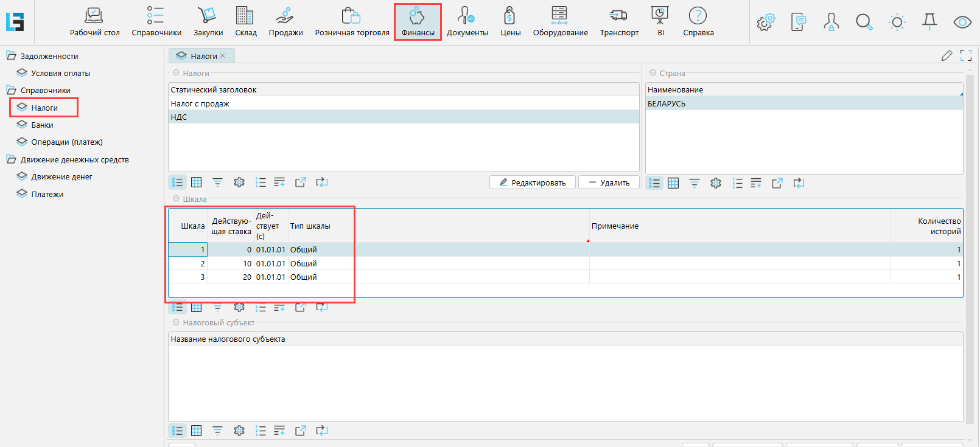Collapse the Задолженности folder in sidebar
The image size is (980, 447).
12,56
